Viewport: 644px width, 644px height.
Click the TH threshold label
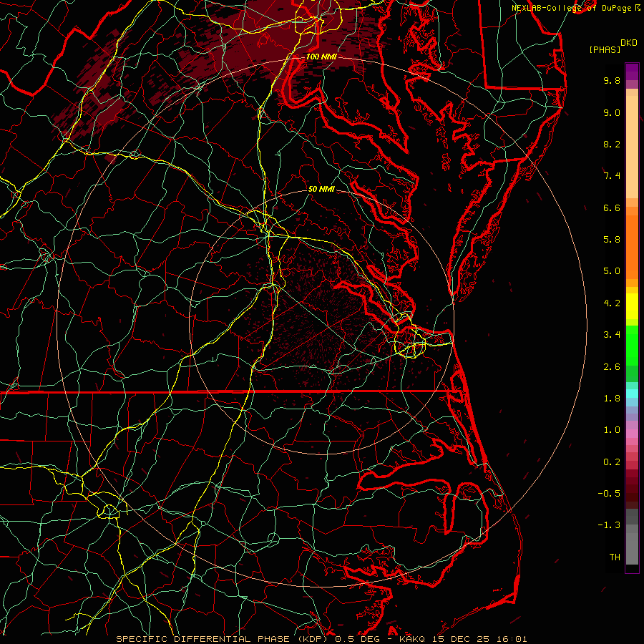pos(615,557)
